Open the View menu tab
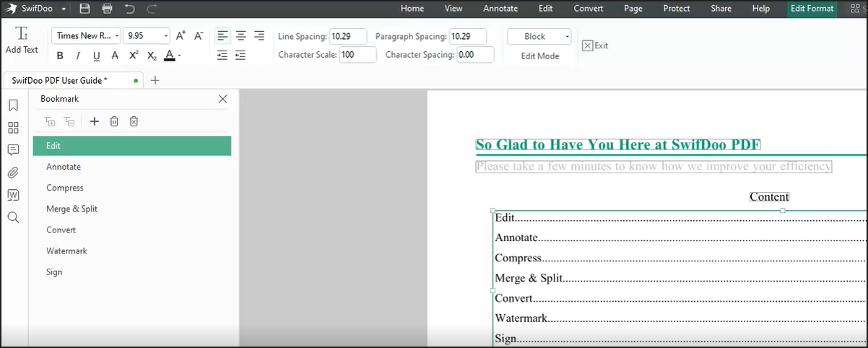 pos(453,9)
